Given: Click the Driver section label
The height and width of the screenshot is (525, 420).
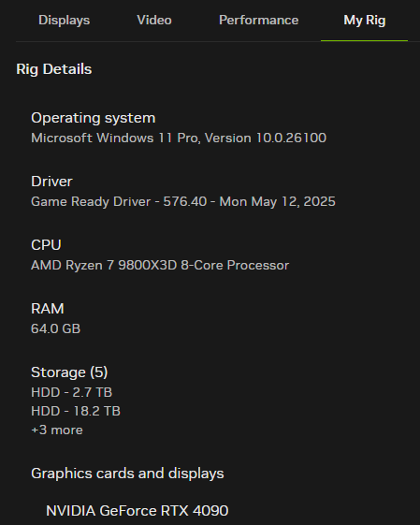Looking at the screenshot, I should (51, 182).
